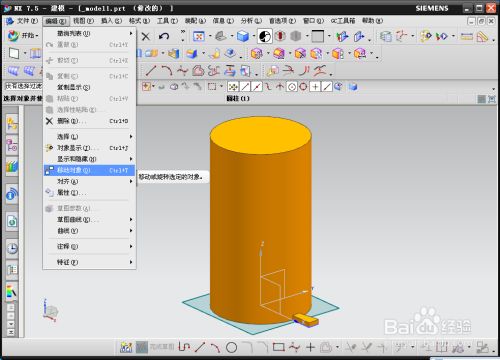This screenshot has height=360, width=500.
Task: Click the blue shaded cube rendering icon
Action: [x=243, y=36]
